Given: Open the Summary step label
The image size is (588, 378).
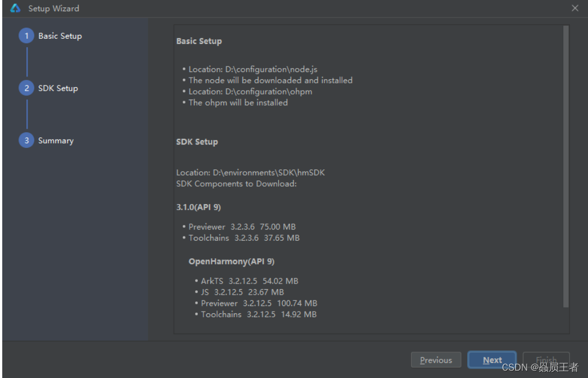Looking at the screenshot, I should (56, 141).
